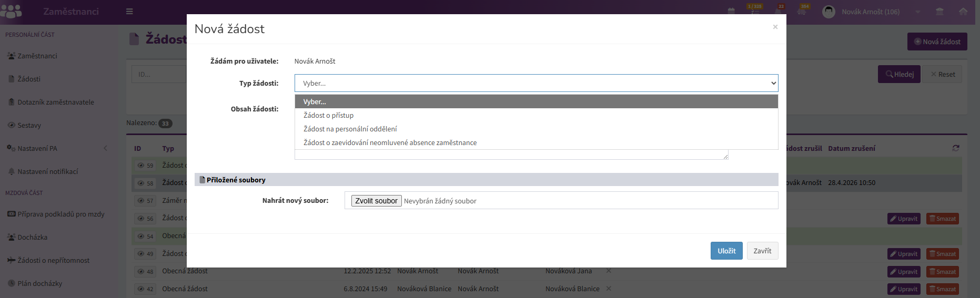Open the task list icon with 1/325 badge
The image size is (980, 298).
[x=754, y=12]
